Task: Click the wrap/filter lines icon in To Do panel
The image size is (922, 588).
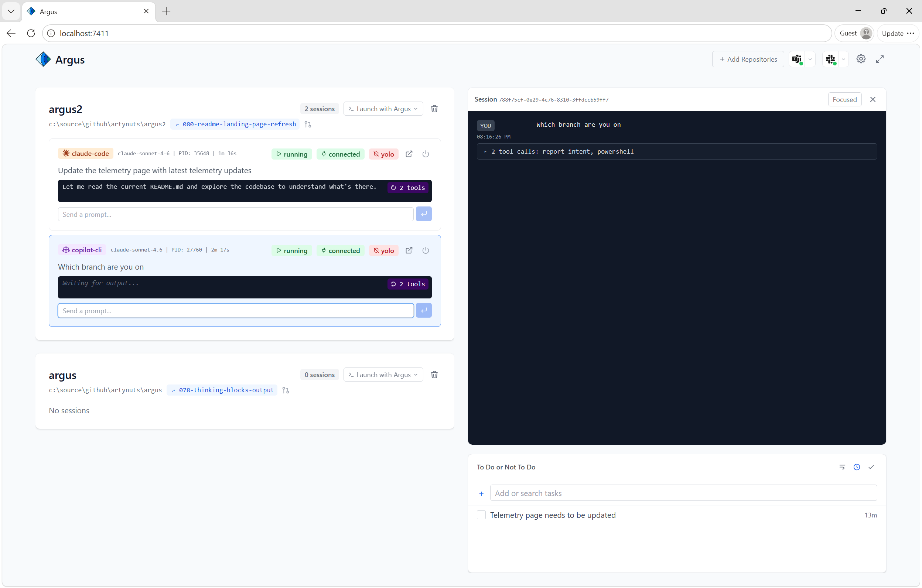Action: click(842, 467)
